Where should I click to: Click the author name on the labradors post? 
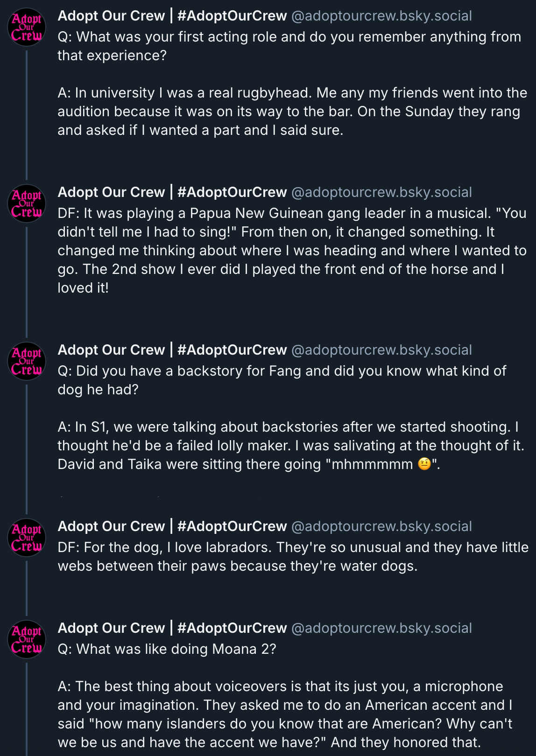pos(172,526)
